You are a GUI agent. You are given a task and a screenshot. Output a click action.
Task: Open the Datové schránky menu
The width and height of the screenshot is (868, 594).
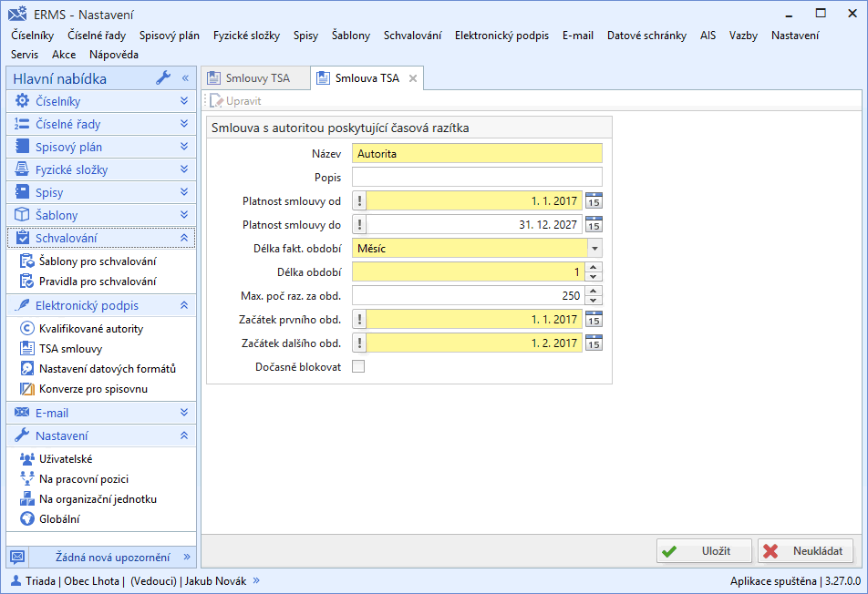click(x=646, y=35)
